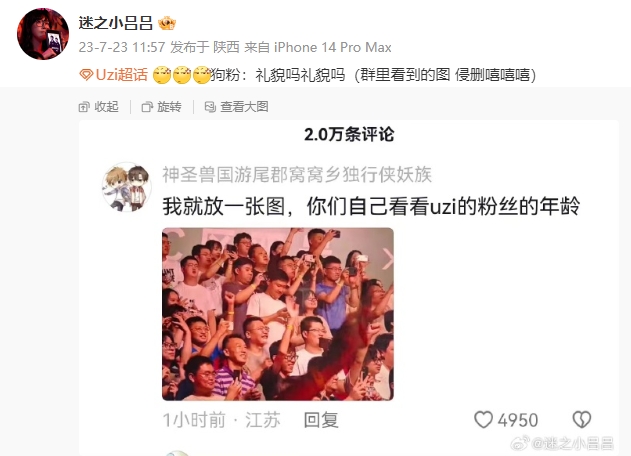Screen dimensions: 631x456
Task: Click the username 迷之小吕吕
Action: coord(115,23)
